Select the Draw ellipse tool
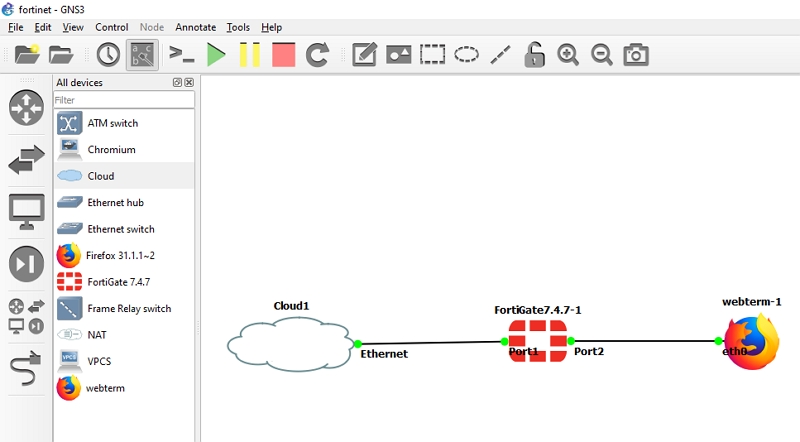 point(466,55)
